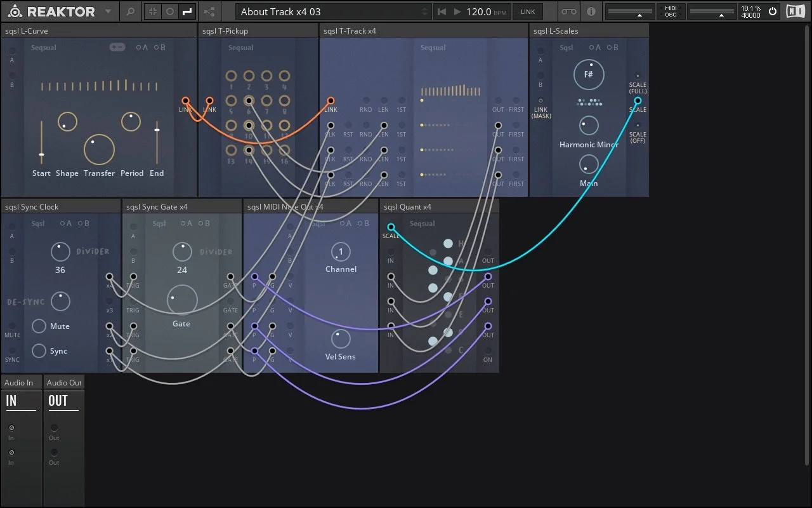This screenshot has width=812, height=508.
Task: Click the sqsl Sync Clock block title
Action: [x=32, y=206]
